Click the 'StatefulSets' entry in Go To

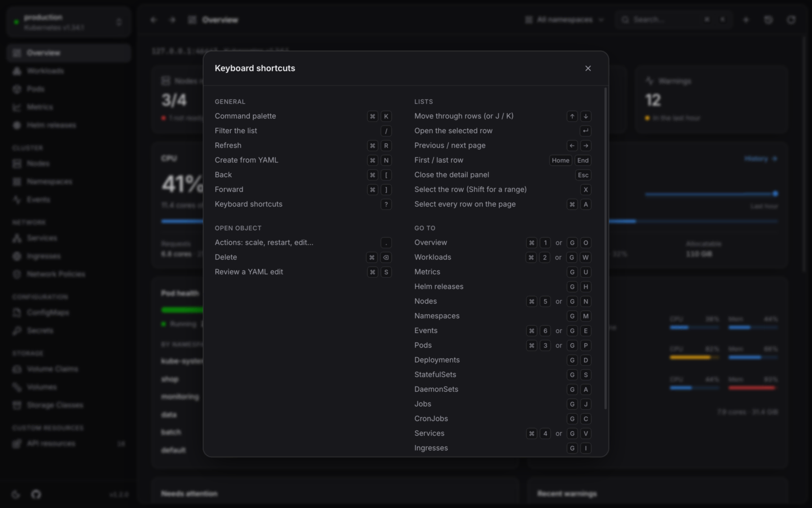[435, 375]
